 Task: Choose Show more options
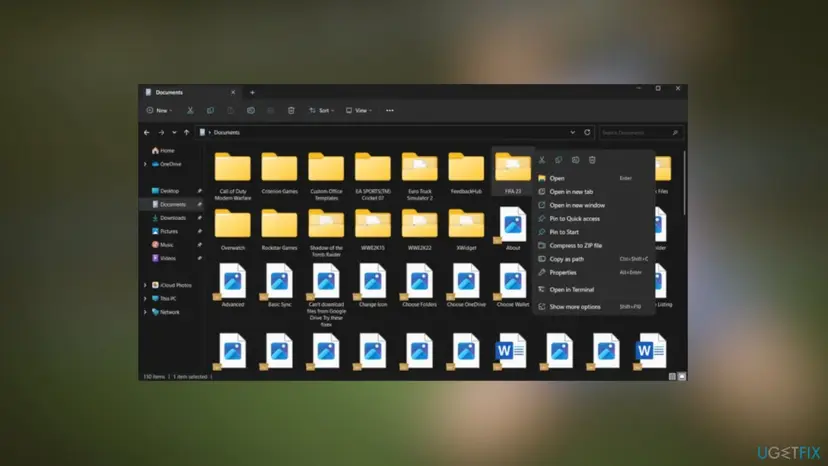pos(594,307)
